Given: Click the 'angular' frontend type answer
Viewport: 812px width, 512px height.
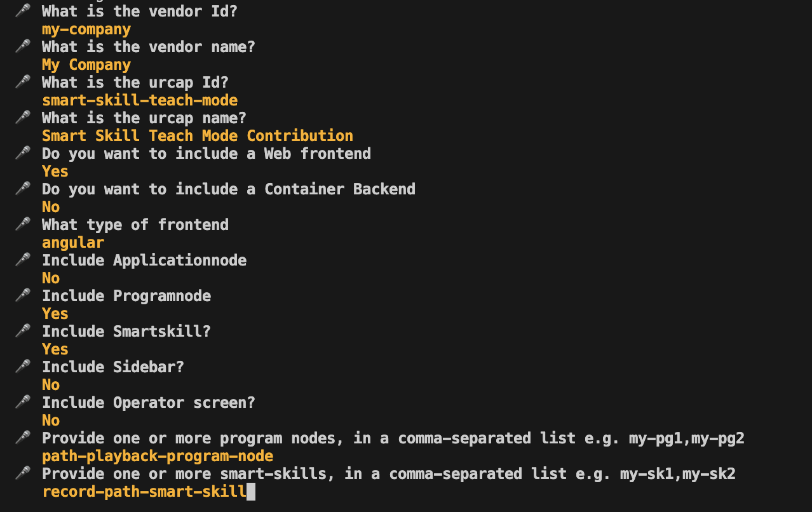Looking at the screenshot, I should (73, 243).
